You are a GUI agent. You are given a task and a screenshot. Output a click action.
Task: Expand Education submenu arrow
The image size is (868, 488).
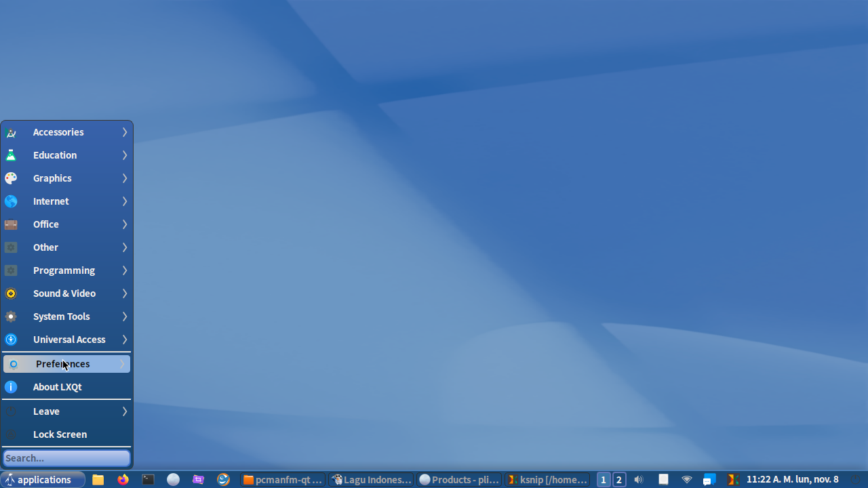click(x=125, y=155)
